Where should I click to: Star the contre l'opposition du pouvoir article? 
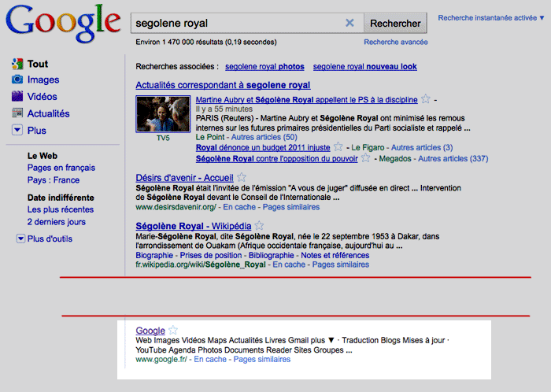pyautogui.click(x=366, y=157)
